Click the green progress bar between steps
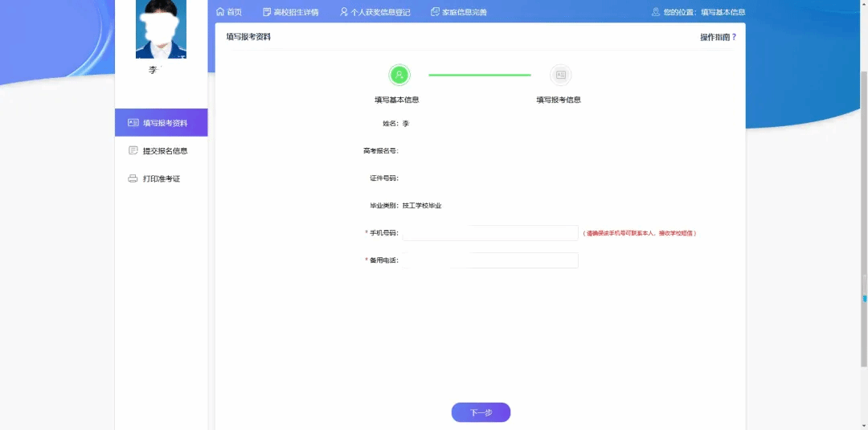Screen dimensions: 868x430 pyautogui.click(x=480, y=75)
